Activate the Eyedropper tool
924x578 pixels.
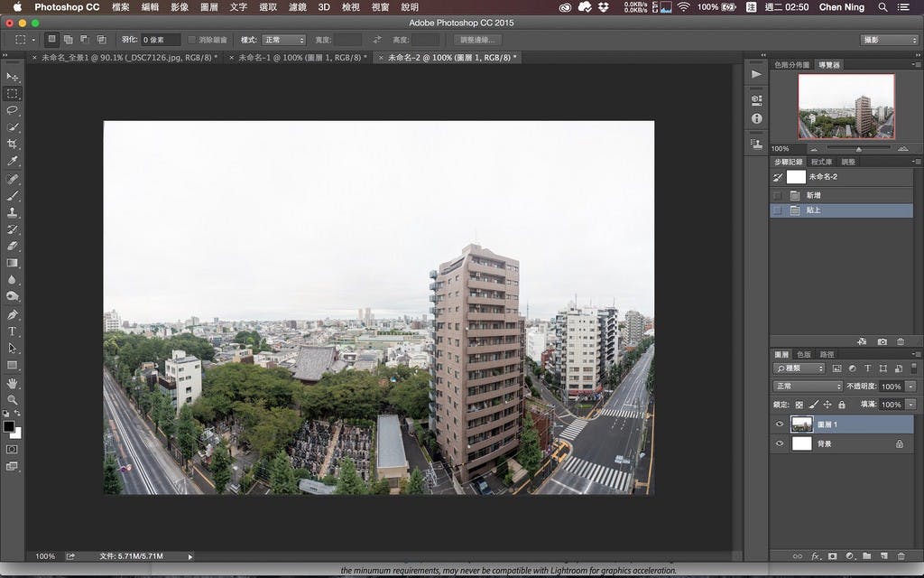tap(12, 161)
